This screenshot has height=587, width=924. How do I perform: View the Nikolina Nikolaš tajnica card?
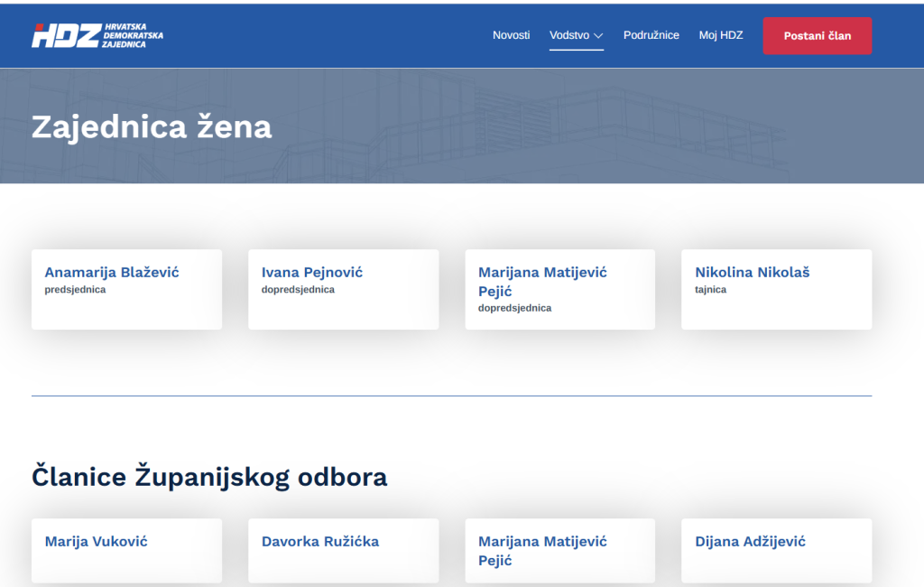coord(777,289)
